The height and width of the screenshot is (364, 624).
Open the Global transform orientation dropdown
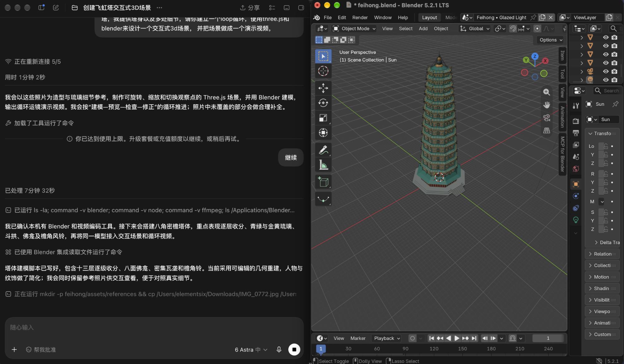click(x=475, y=29)
